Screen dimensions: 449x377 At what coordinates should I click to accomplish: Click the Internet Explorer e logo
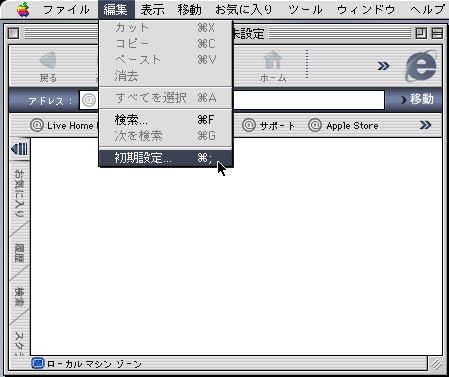[x=421, y=66]
